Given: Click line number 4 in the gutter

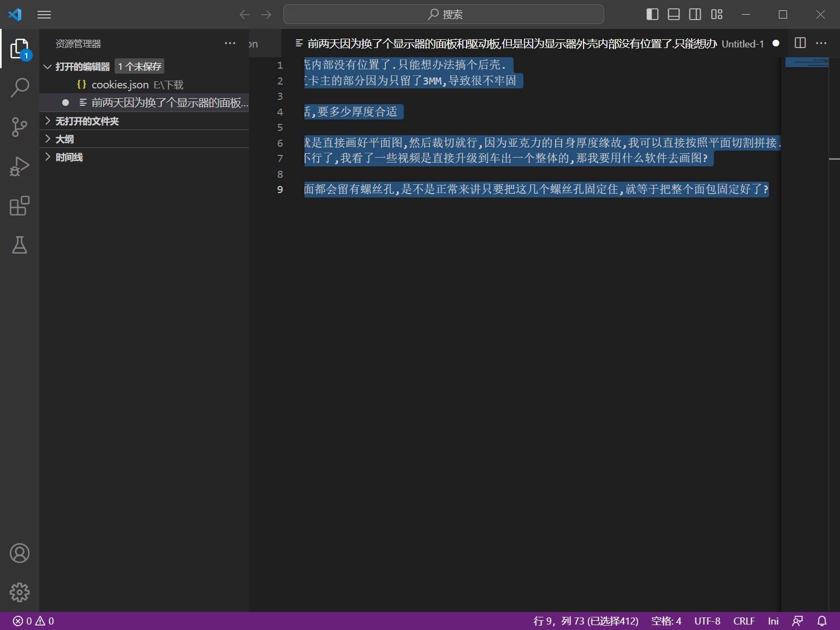Looking at the screenshot, I should pyautogui.click(x=280, y=112).
